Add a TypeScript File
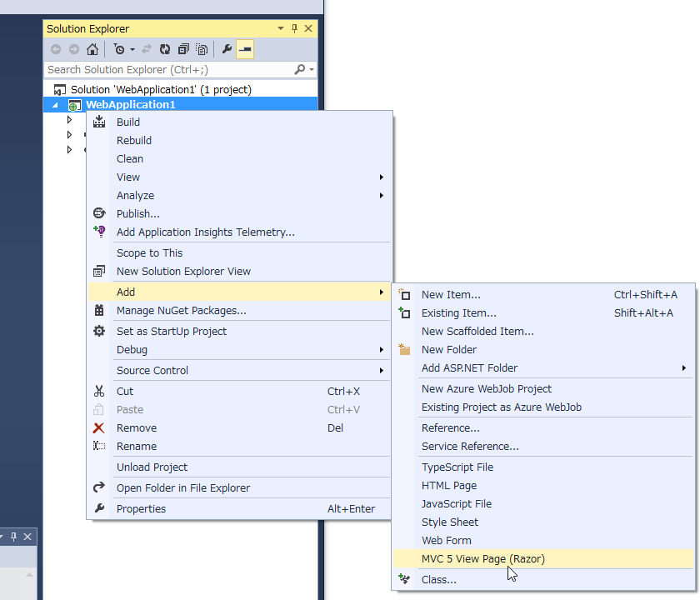The image size is (700, 600). click(543, 467)
